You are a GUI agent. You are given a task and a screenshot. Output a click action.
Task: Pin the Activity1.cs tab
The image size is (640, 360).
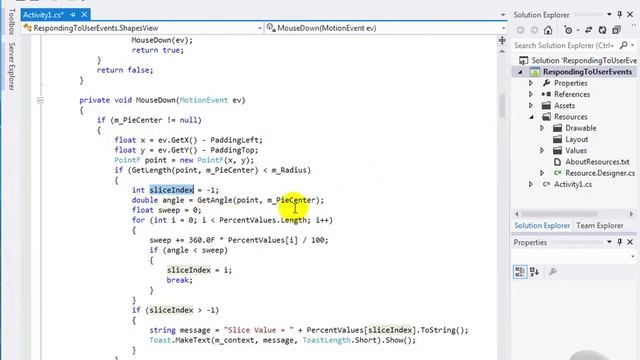tap(73, 15)
